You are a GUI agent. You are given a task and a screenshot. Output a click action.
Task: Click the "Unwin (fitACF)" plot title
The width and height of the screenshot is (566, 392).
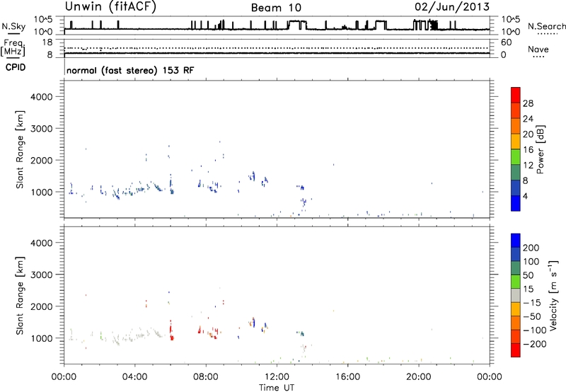(x=110, y=6)
